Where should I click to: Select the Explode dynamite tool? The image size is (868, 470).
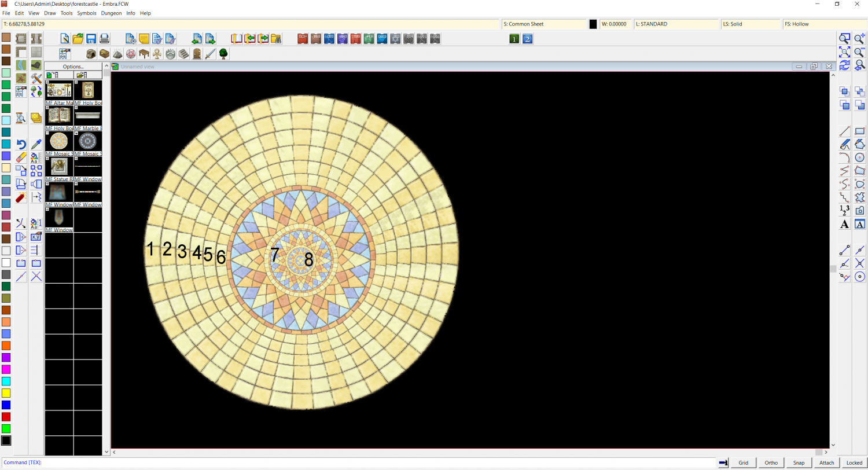[x=21, y=198]
